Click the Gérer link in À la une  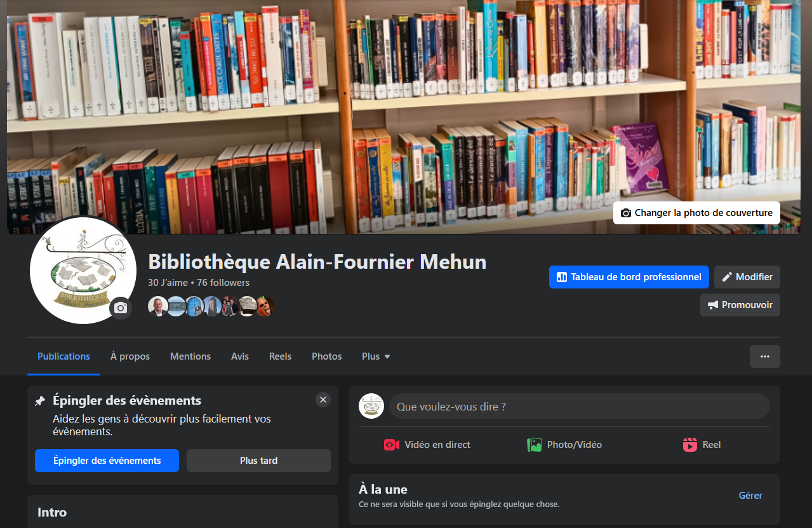pyautogui.click(x=750, y=496)
